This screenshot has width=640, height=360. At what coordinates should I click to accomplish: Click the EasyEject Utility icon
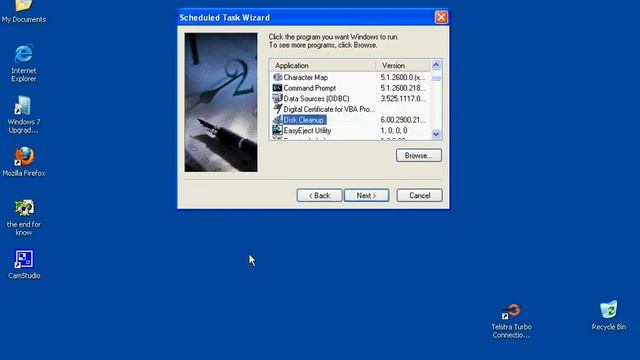[x=278, y=130]
